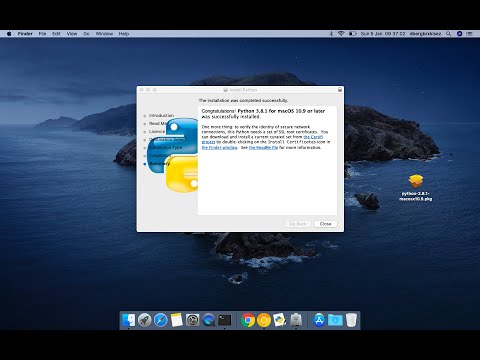Image resolution: width=480 pixels, height=360 pixels.
Task: Open the Go menu
Action: pos(86,34)
